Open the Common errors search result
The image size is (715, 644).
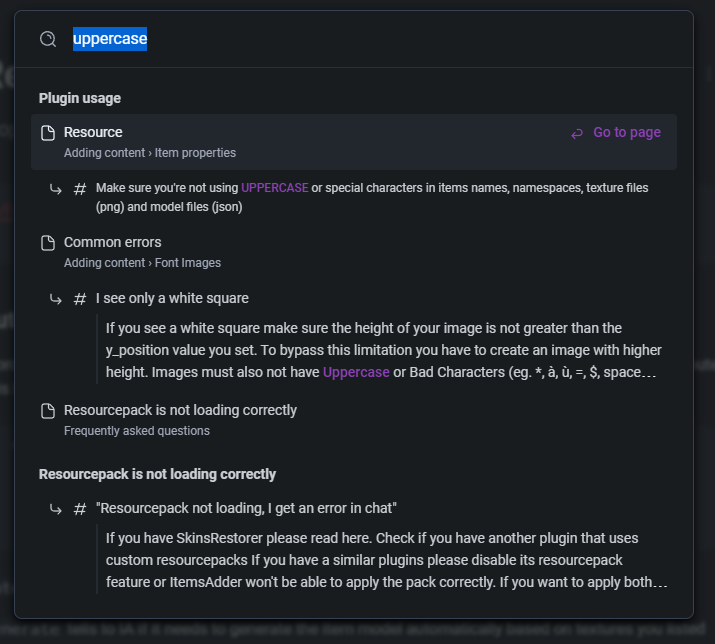coord(112,242)
